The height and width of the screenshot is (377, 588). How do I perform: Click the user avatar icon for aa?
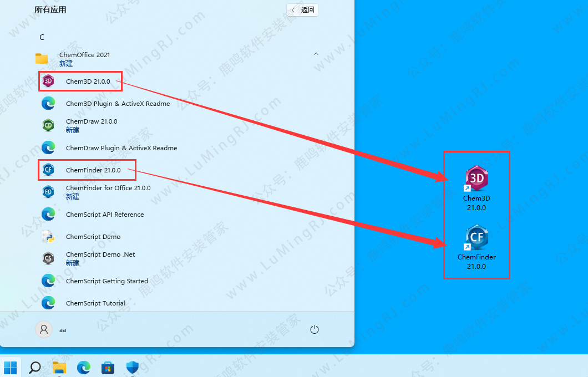coord(43,329)
